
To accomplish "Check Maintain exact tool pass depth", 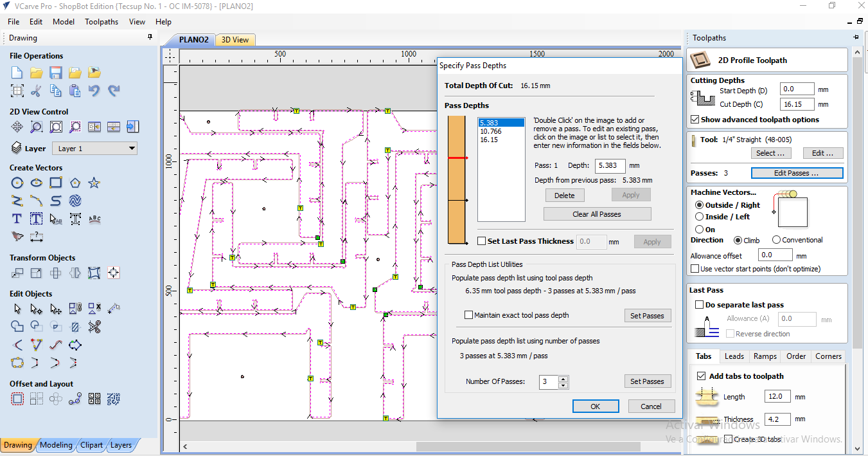I will click(468, 315).
